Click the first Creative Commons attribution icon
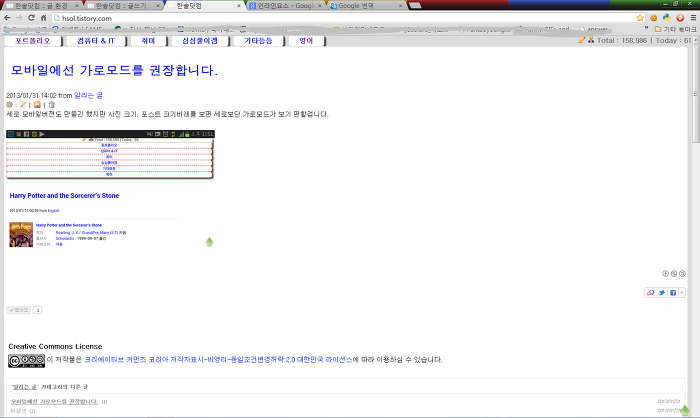Image resolution: width=700 pixels, height=418 pixels. tap(665, 274)
